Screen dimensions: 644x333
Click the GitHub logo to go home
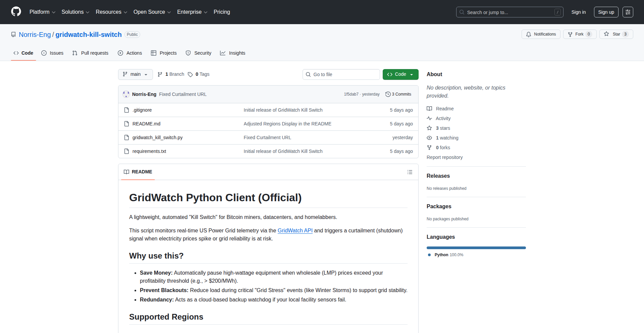[x=15, y=12]
